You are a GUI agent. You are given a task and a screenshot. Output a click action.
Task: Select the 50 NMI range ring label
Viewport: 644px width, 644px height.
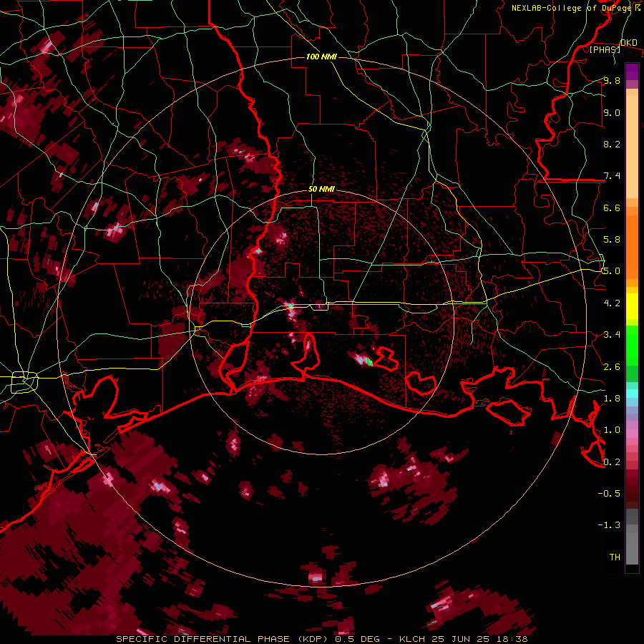[321, 189]
